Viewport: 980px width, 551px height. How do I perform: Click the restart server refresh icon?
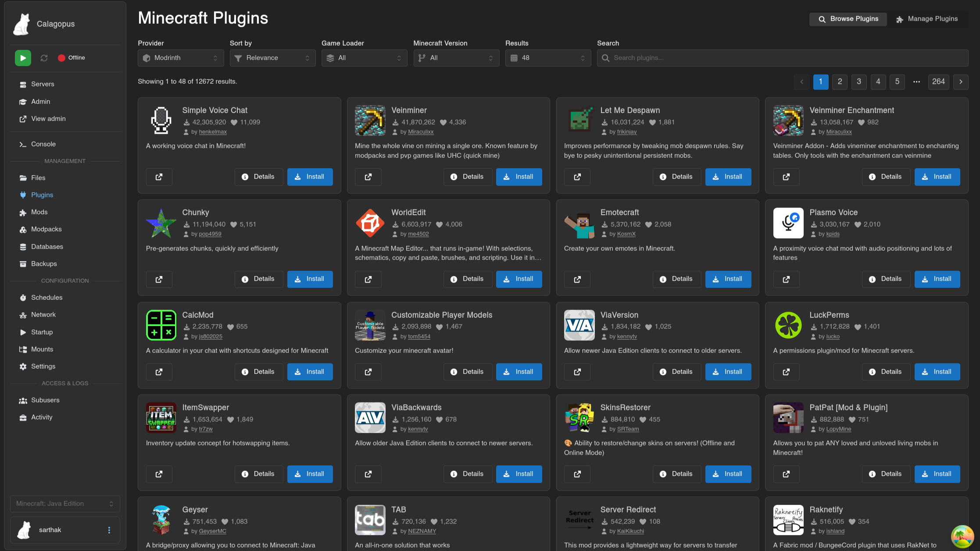click(44, 58)
